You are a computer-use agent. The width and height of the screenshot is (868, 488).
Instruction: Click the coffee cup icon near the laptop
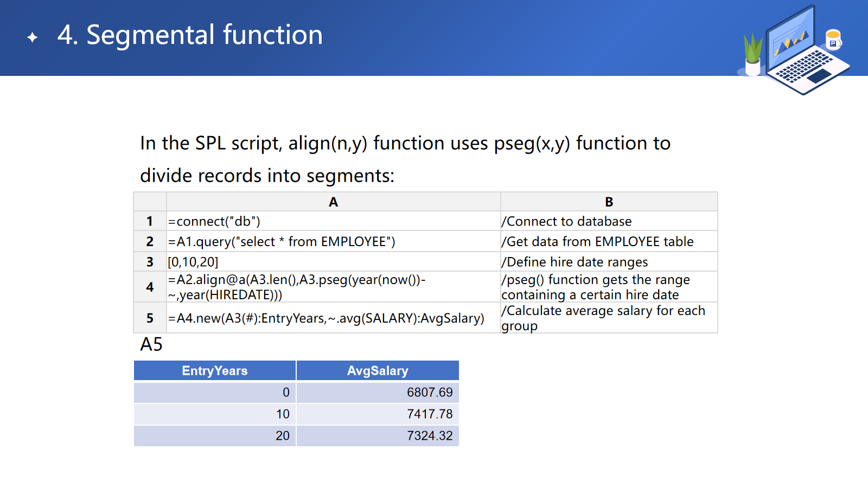(x=833, y=40)
